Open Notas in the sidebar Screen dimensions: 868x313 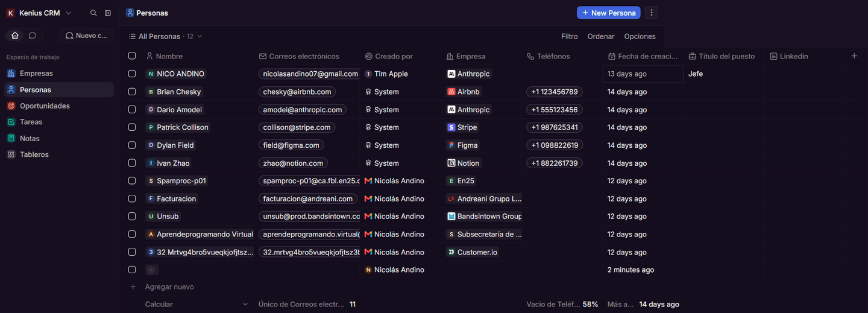coord(58,138)
